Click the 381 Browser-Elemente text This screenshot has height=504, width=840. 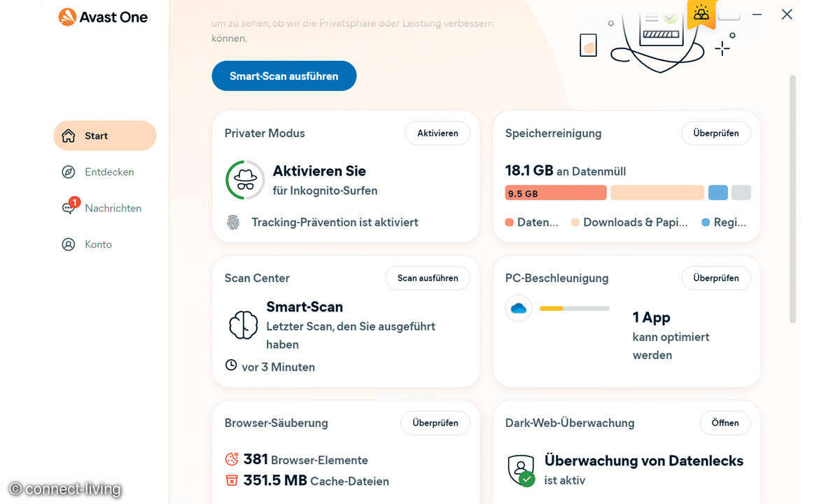click(306, 459)
